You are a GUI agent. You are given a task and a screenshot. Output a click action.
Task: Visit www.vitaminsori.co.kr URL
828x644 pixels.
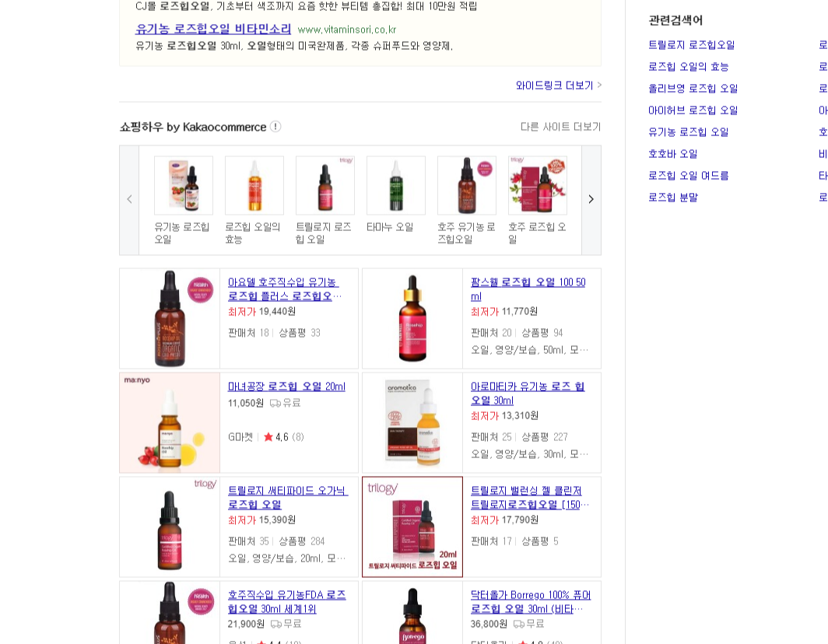(347, 30)
